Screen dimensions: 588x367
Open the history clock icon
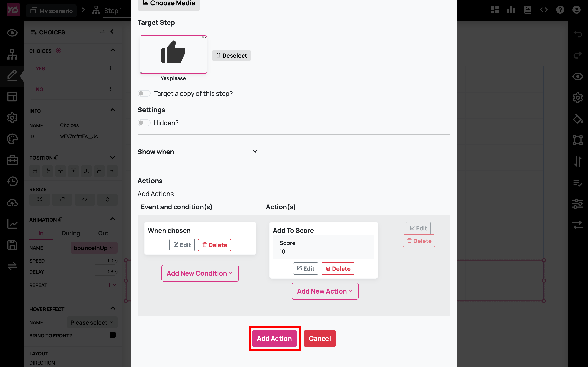tap(12, 181)
